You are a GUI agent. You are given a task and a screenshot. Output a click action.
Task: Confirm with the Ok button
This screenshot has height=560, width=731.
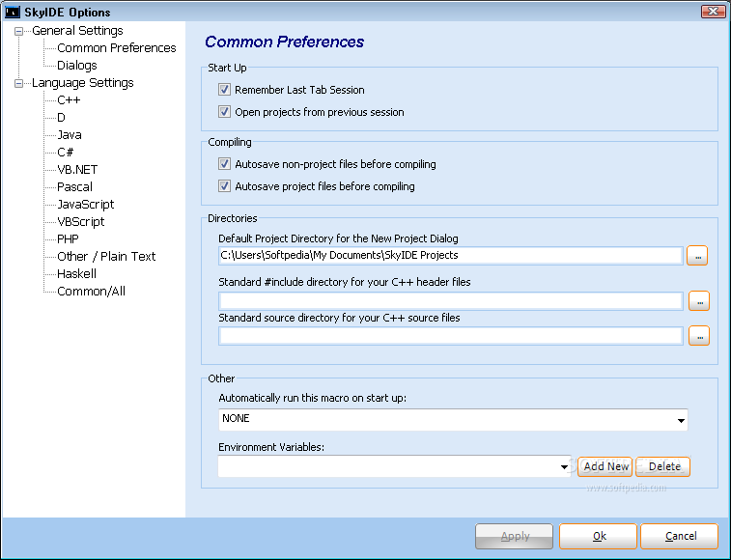(598, 536)
